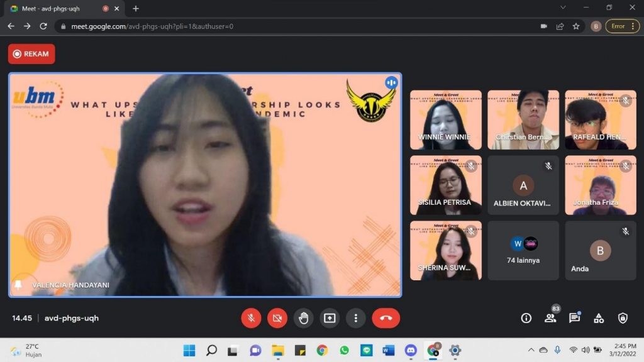Select Chirstian Bern video tile
644x362 pixels.
tap(523, 120)
